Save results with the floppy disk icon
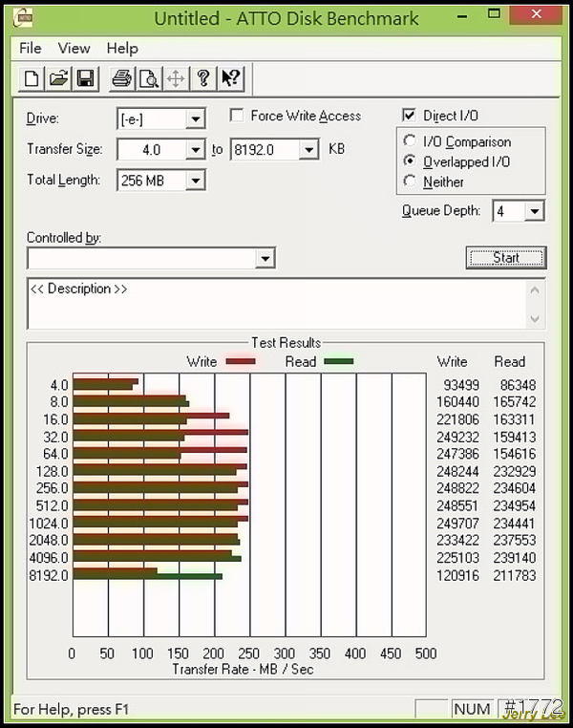The image size is (573, 728). tap(85, 78)
